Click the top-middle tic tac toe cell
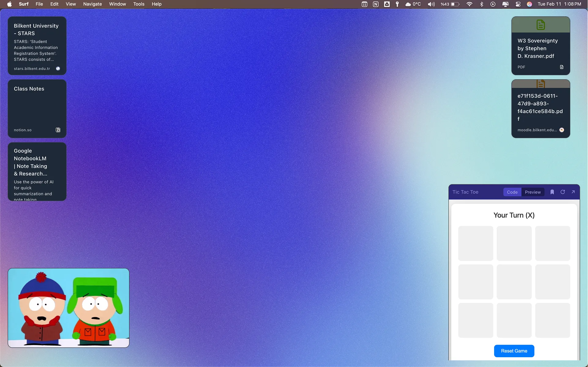Image resolution: width=588 pixels, height=367 pixels. tap(514, 243)
